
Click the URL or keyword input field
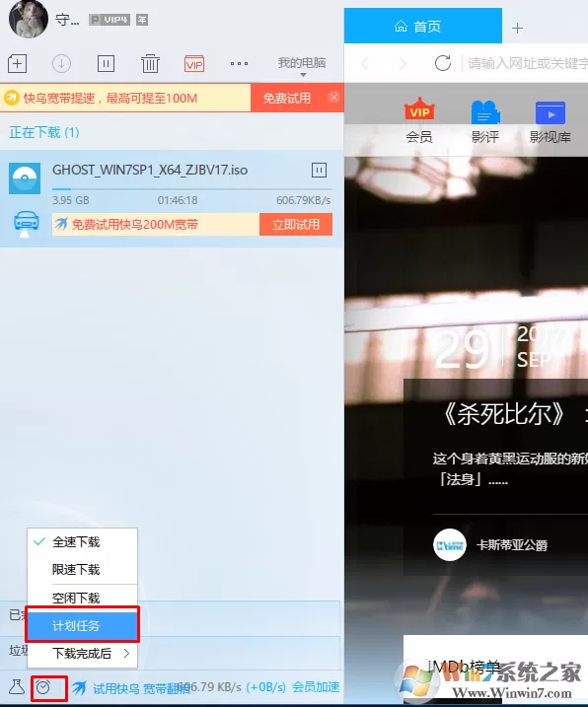click(527, 63)
